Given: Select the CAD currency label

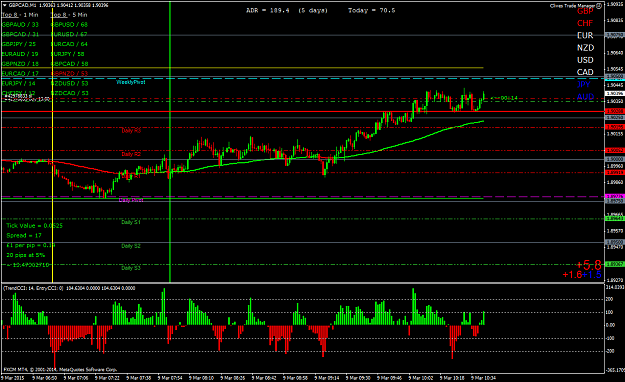Looking at the screenshot, I should click(x=585, y=72).
